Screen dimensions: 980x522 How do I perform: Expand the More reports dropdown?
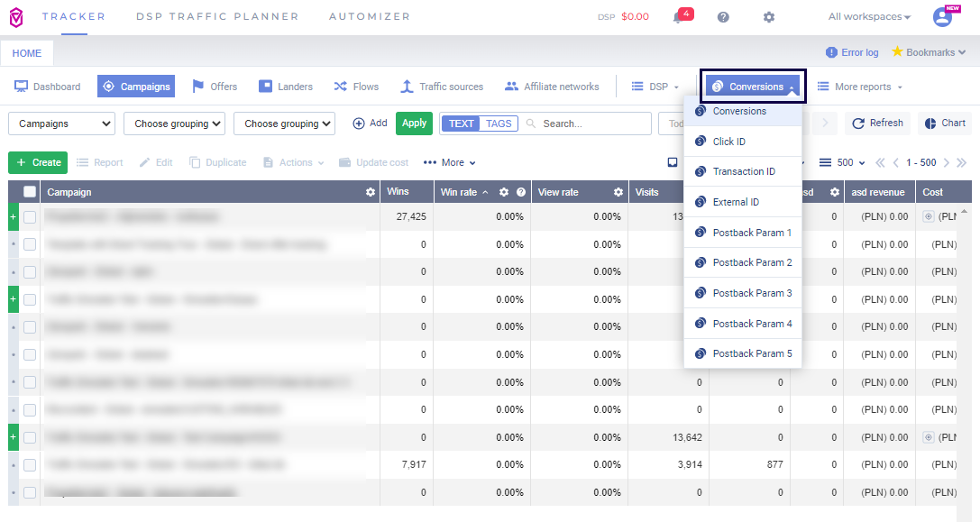859,87
